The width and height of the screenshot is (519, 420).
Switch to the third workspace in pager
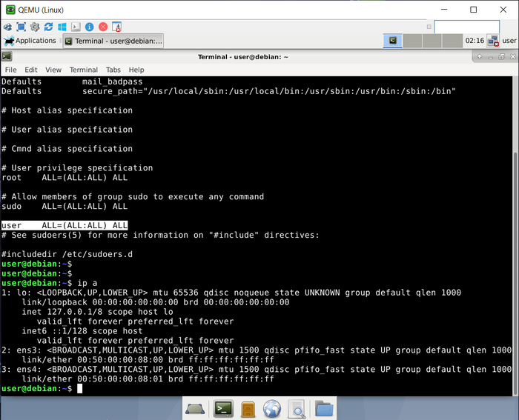pyautogui.click(x=432, y=41)
